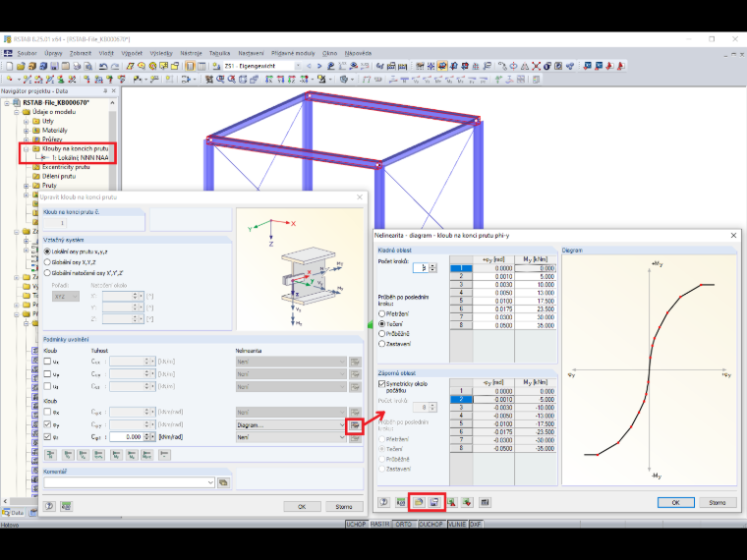Open the Úpravy menu
747x560 pixels.
(x=53, y=53)
